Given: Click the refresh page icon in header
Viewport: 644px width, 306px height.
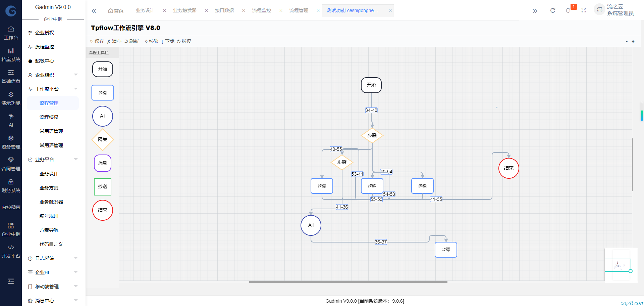Looking at the screenshot, I should pos(552,11).
